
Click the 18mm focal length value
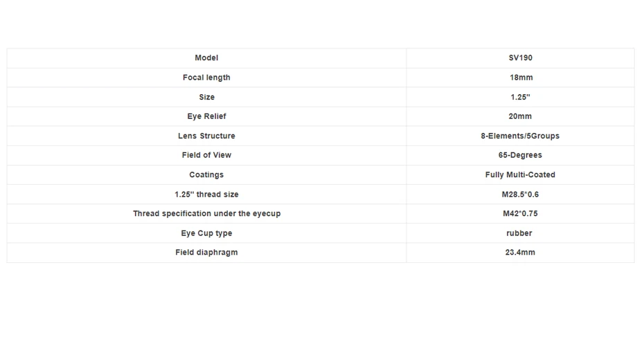tap(520, 78)
